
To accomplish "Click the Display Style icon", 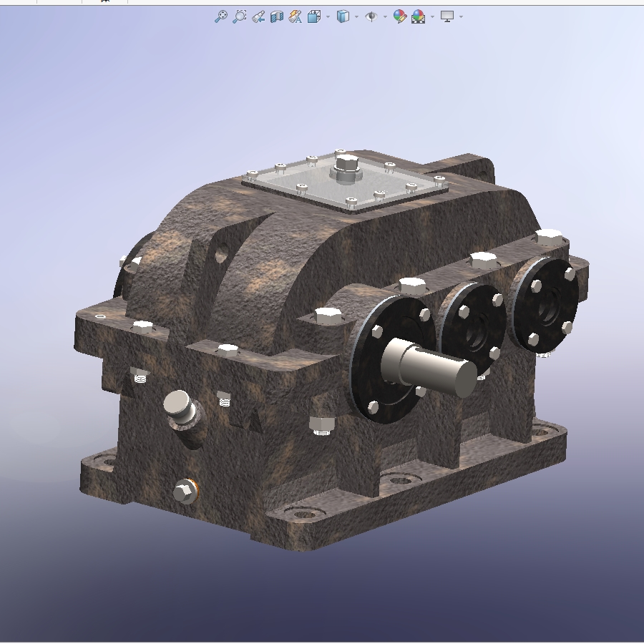I will pos(343,16).
